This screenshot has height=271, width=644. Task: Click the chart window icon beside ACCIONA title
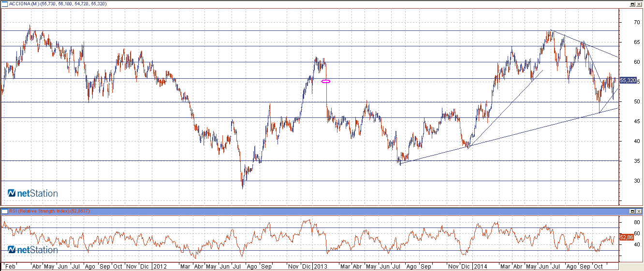click(x=4, y=4)
